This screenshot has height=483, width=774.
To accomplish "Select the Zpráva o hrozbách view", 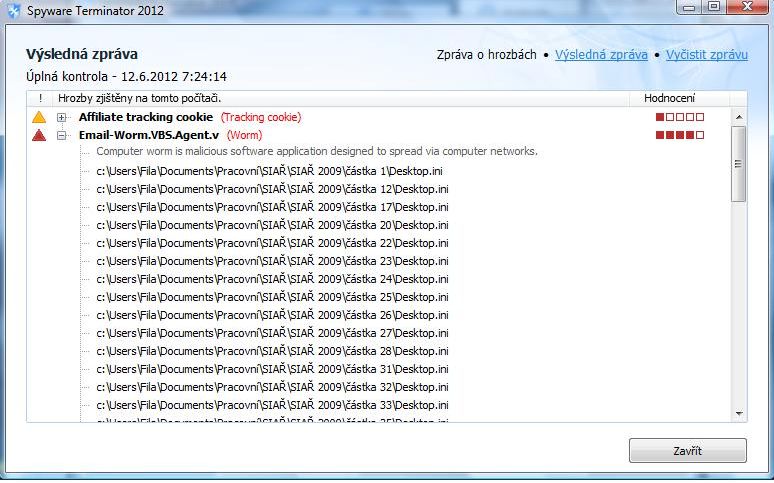I will click(486, 55).
